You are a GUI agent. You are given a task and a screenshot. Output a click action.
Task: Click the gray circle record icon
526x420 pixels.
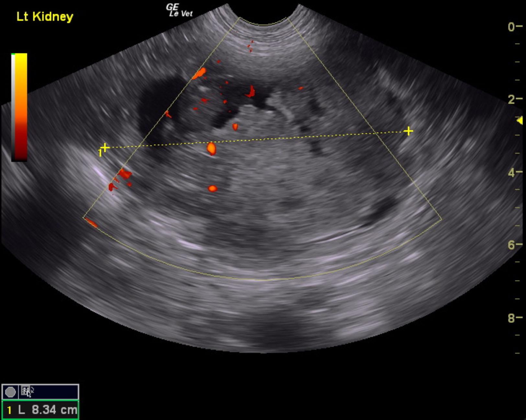tap(10, 392)
